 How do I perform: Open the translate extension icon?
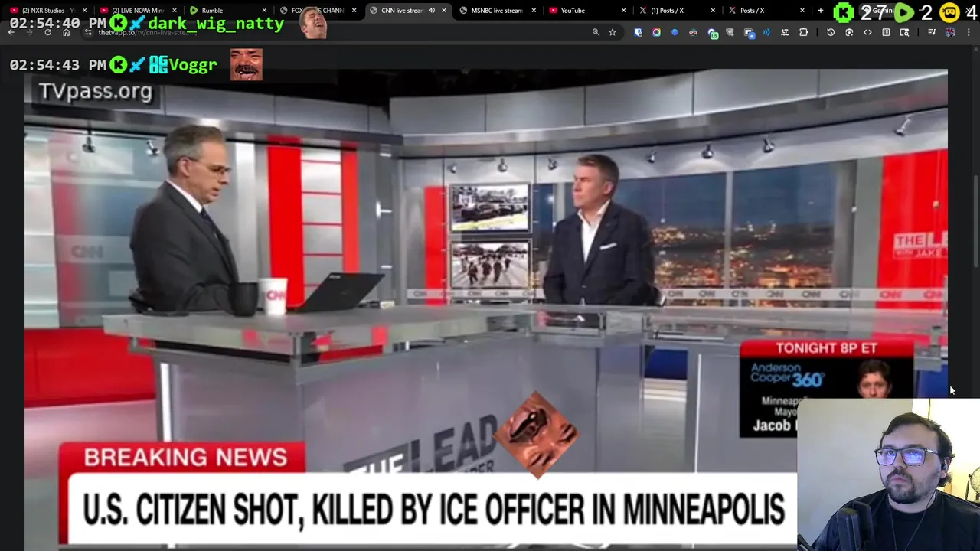(x=786, y=32)
